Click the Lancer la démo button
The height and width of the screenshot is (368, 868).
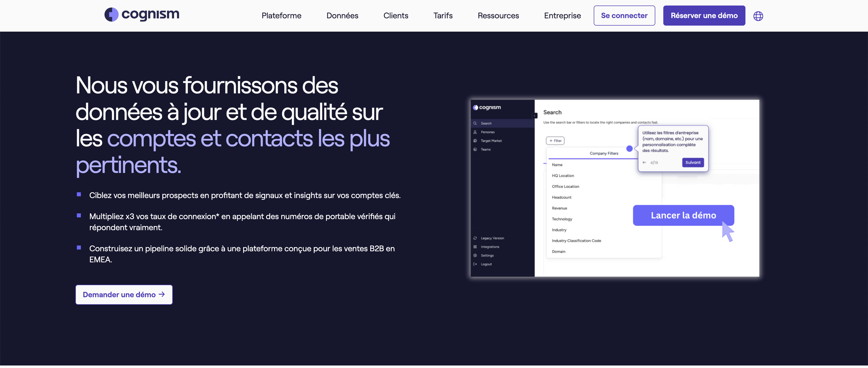click(683, 215)
